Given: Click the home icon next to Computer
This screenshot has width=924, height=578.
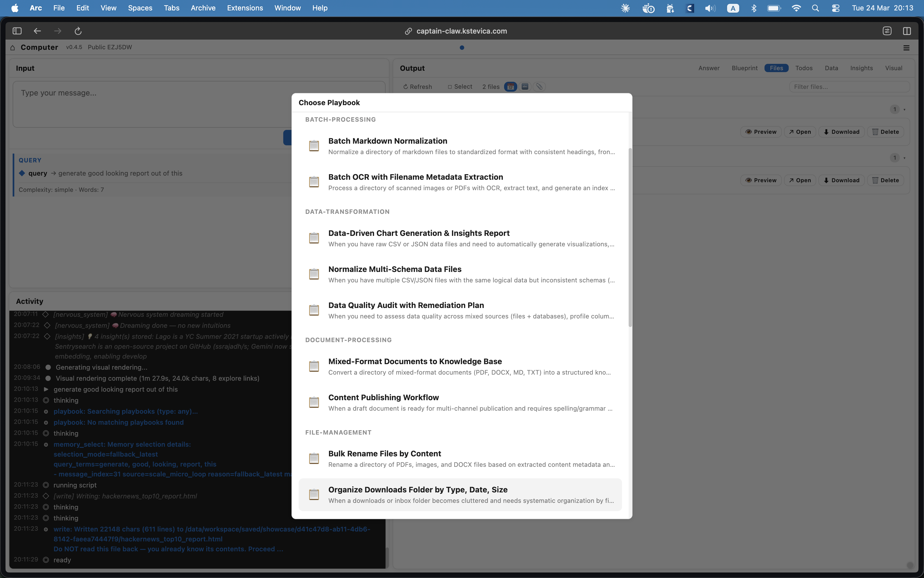Looking at the screenshot, I should [13, 47].
